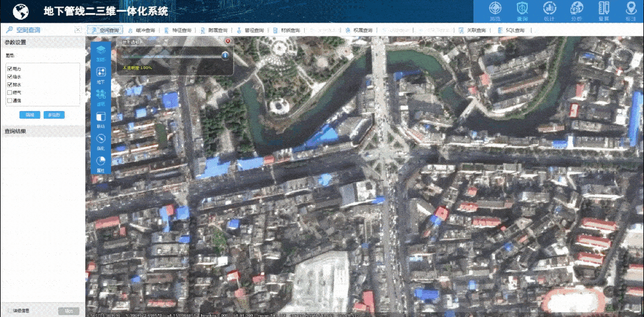
Task: Open the 分析 analysis module icon
Action: coord(576,11)
